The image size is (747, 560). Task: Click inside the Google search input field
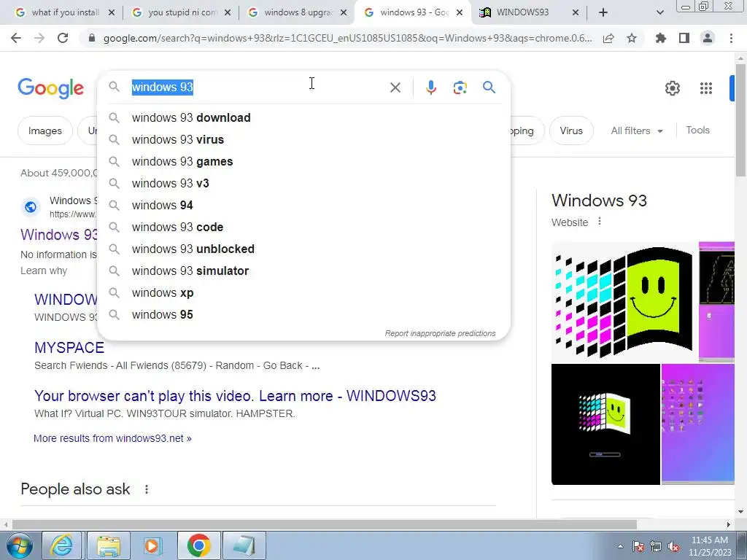coord(258,87)
